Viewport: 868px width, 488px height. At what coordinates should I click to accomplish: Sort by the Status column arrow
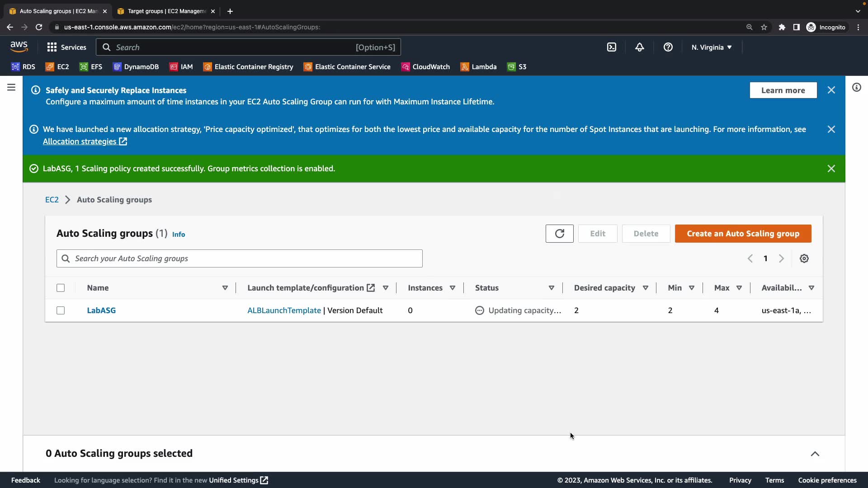point(551,288)
